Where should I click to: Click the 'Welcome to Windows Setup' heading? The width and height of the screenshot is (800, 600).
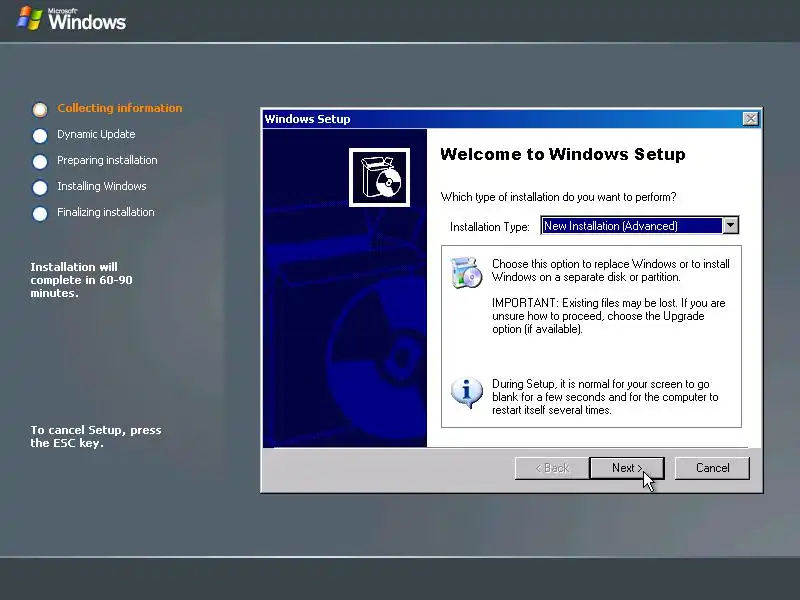(563, 154)
